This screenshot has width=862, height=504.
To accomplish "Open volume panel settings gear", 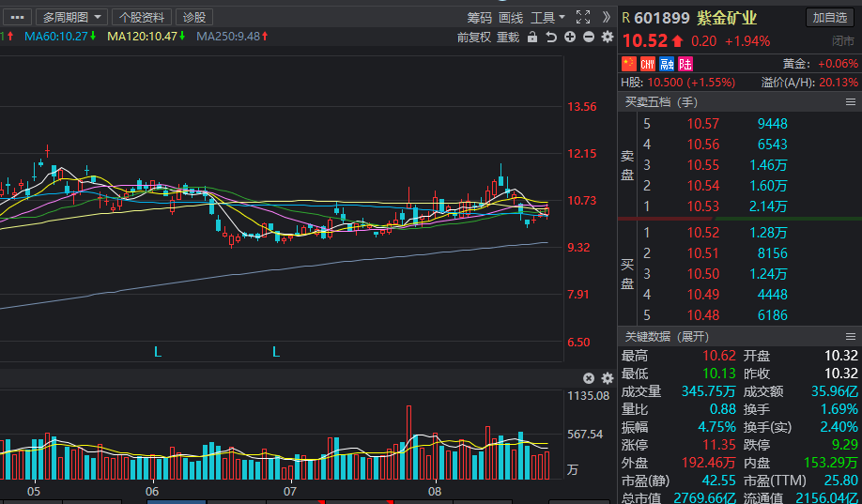I will coord(607,378).
